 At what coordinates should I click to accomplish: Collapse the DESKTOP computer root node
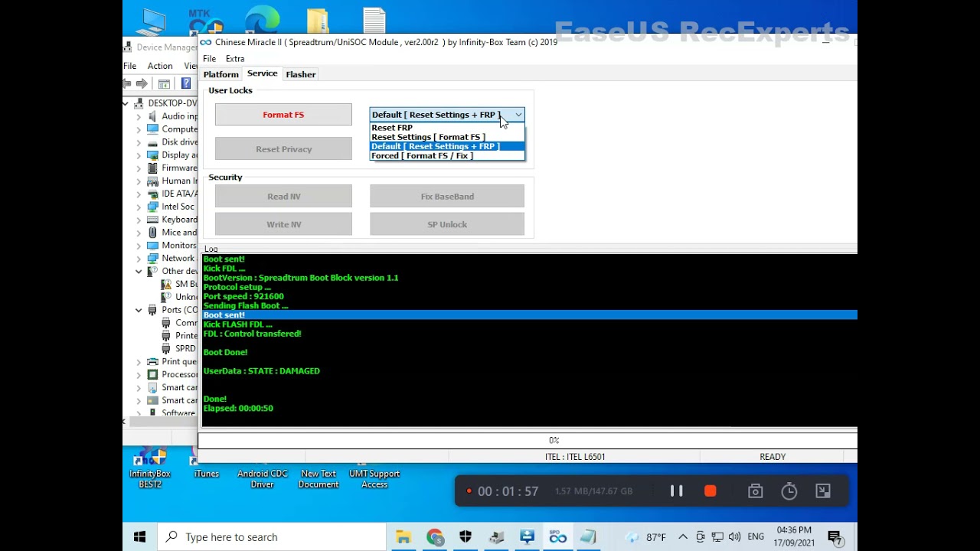(x=126, y=103)
